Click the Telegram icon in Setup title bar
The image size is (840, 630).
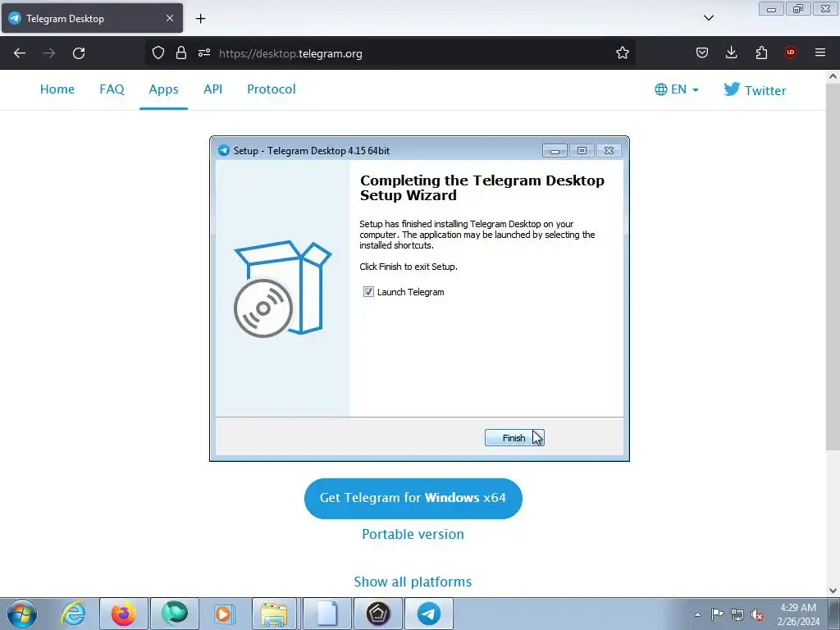(223, 151)
